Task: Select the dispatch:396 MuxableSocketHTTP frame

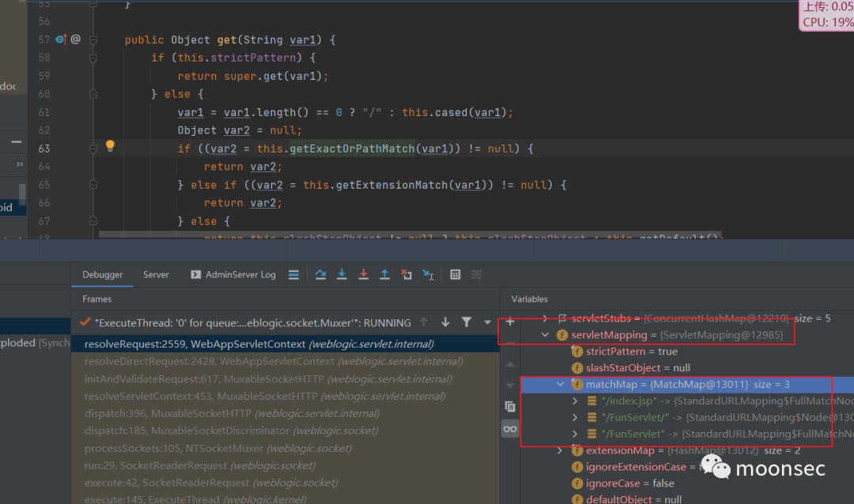Action: [285, 414]
